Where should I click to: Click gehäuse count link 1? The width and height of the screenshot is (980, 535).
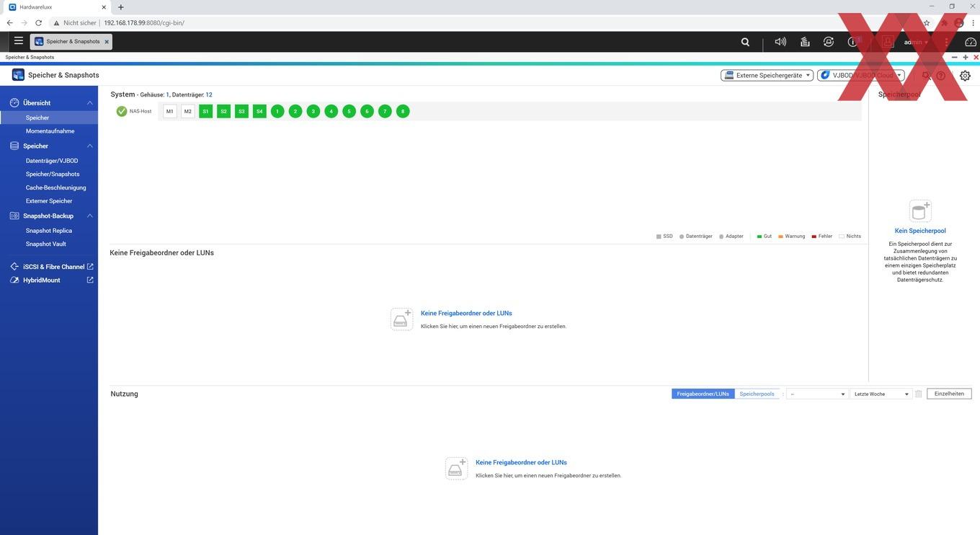coord(168,94)
